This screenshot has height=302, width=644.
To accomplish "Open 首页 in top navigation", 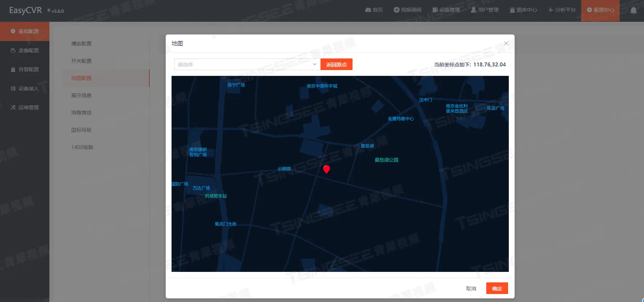I will (x=374, y=10).
